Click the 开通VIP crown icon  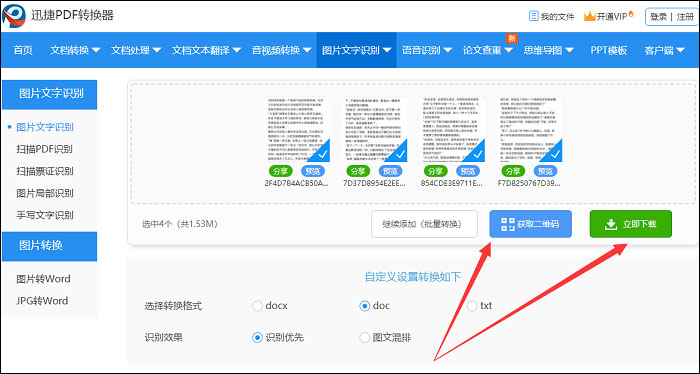point(590,17)
